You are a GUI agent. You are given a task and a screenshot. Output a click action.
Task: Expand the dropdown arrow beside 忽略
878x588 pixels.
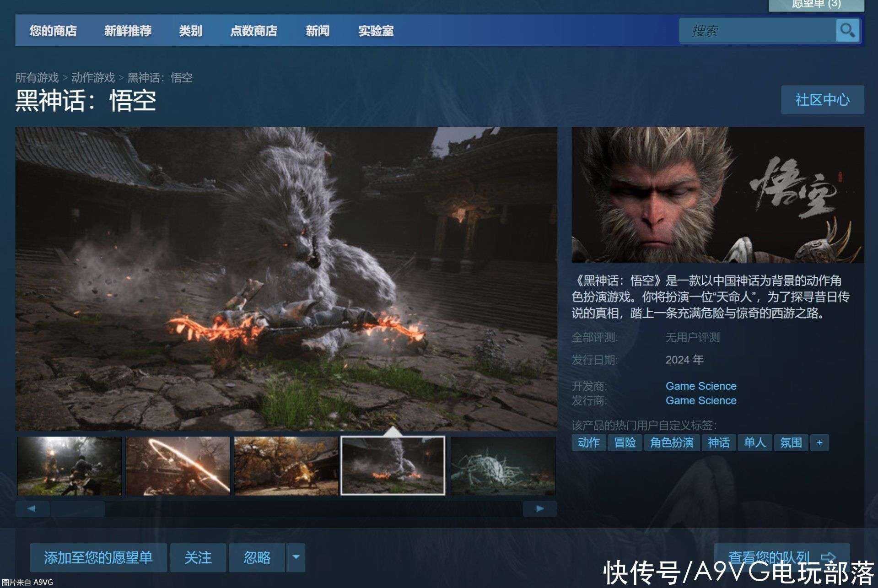[296, 557]
